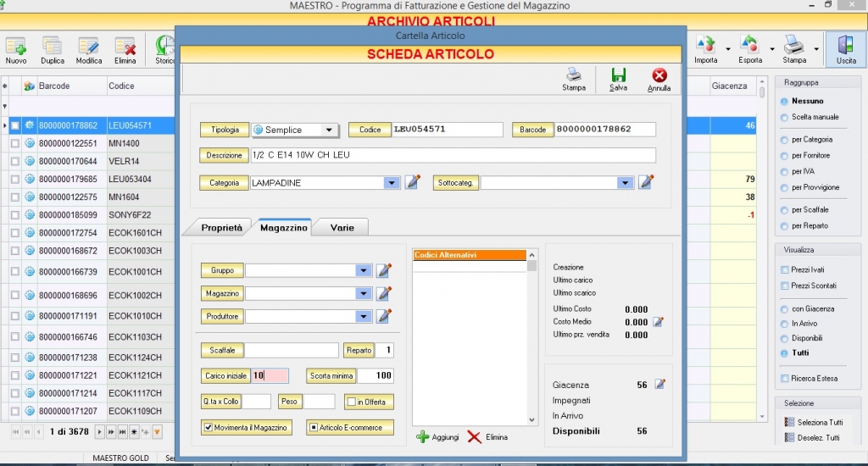Click Seleziona Tutti icon in Selezione panel
The width and height of the screenshot is (868, 466).
789,422
